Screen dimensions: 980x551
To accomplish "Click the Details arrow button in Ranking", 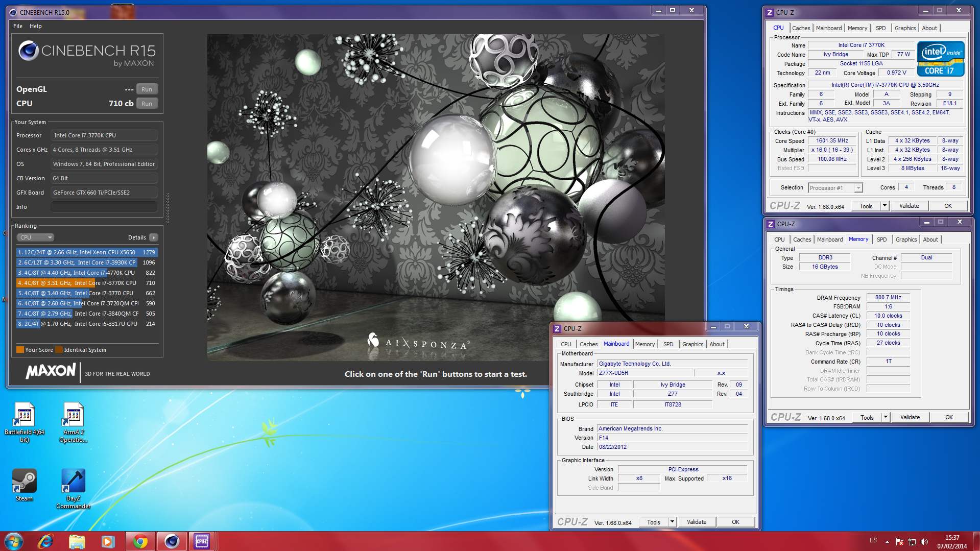I will pyautogui.click(x=154, y=237).
